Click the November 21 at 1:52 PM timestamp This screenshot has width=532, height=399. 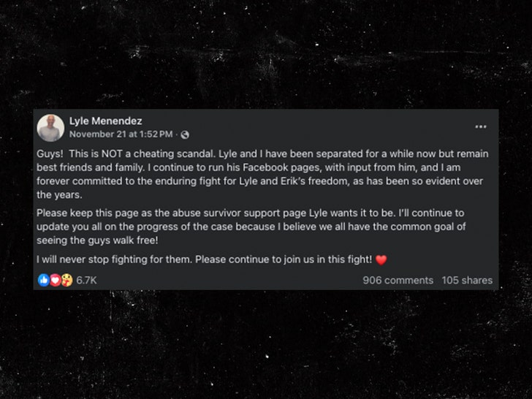click(x=121, y=134)
